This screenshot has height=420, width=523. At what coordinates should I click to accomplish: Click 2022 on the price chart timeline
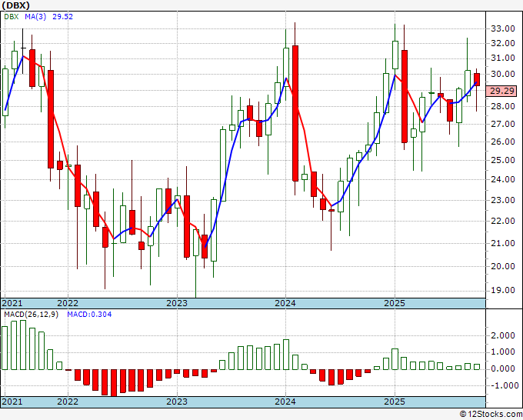click(68, 303)
